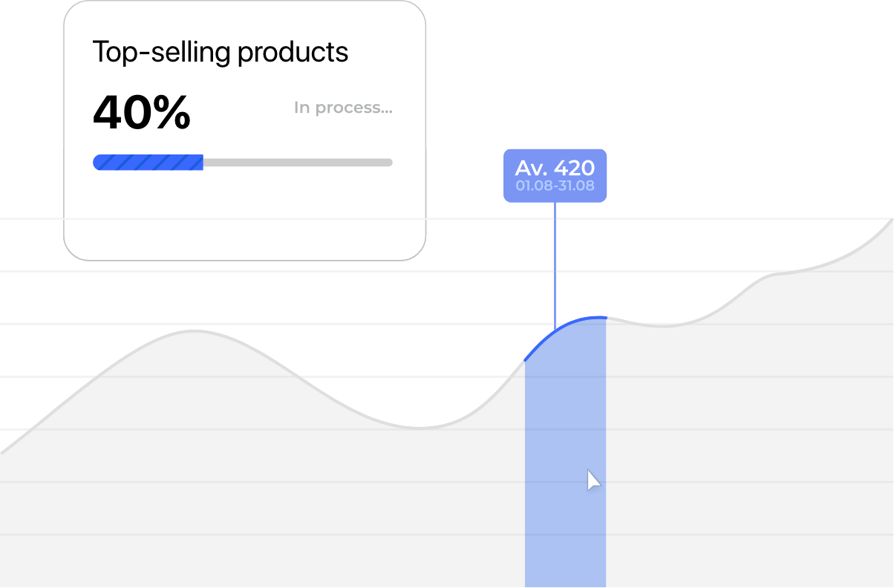Select the 40% percentage value
This screenshot has height=588, width=894.
point(142,112)
